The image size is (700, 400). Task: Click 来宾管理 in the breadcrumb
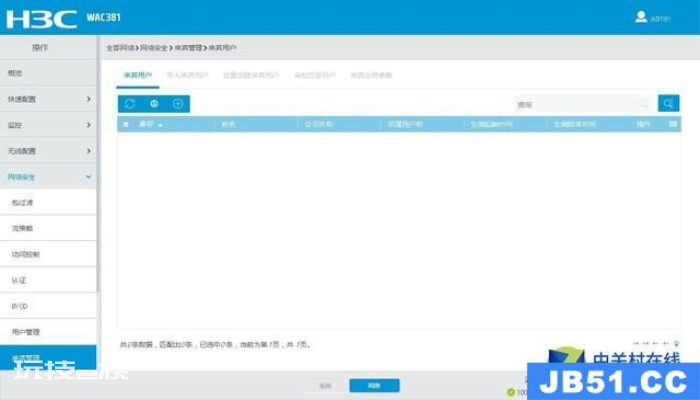pyautogui.click(x=188, y=47)
